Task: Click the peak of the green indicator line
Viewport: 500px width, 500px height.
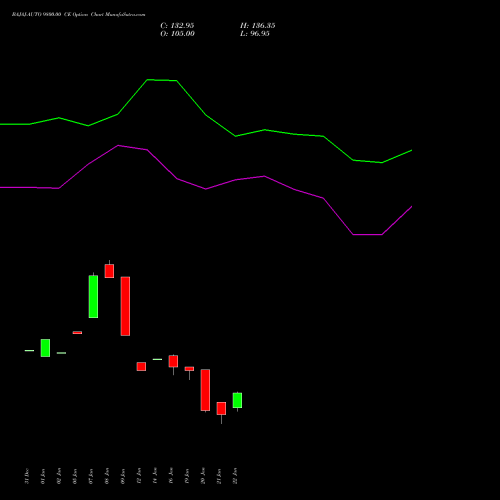Action: tap(148, 80)
